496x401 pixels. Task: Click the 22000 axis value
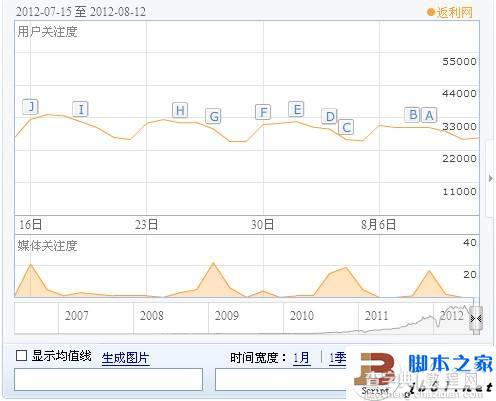459,158
